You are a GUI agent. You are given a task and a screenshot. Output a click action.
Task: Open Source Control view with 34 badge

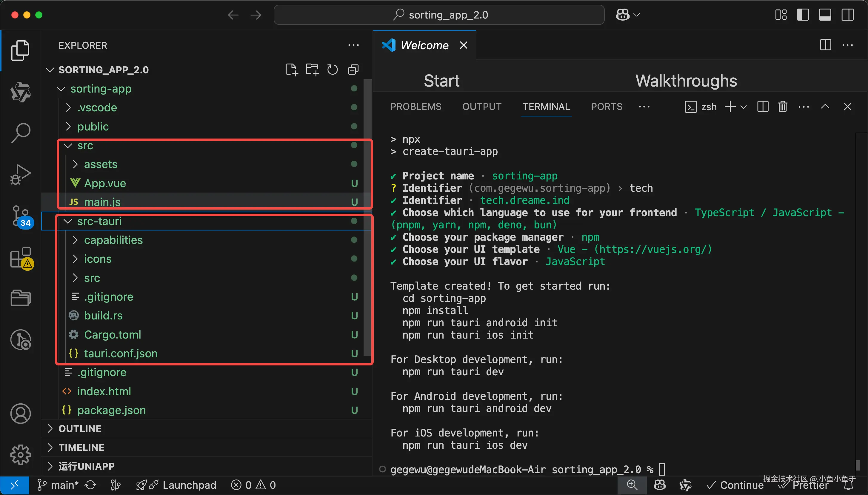click(20, 216)
